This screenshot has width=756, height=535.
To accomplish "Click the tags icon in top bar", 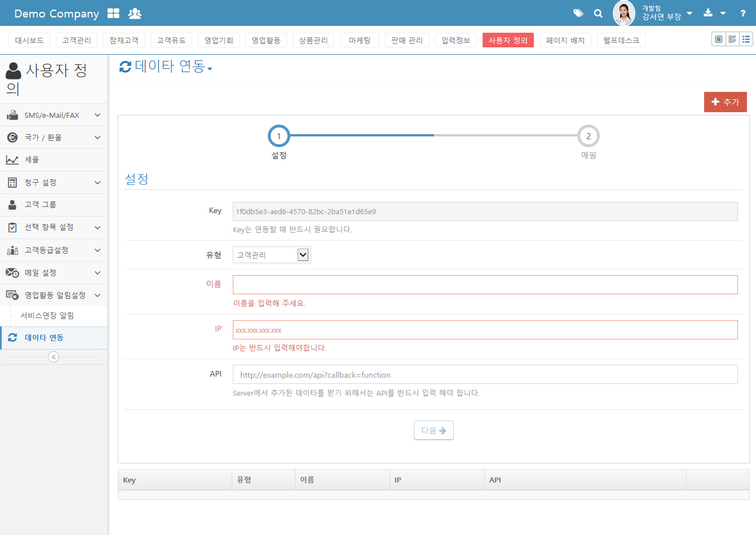I will click(578, 13).
